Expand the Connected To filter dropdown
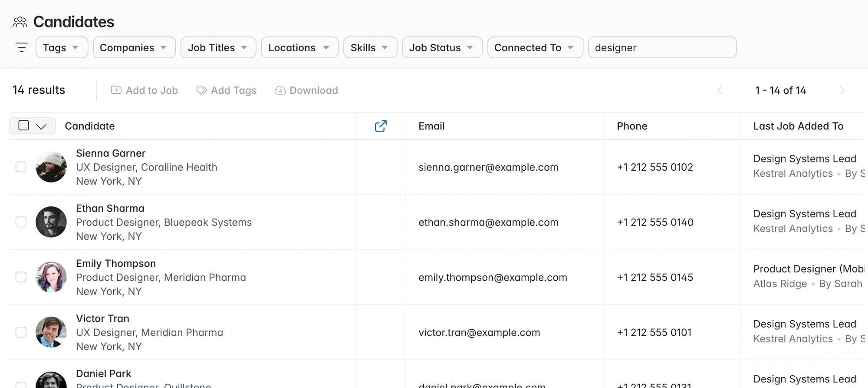Screen dimensions: 868x388 tap(535, 47)
